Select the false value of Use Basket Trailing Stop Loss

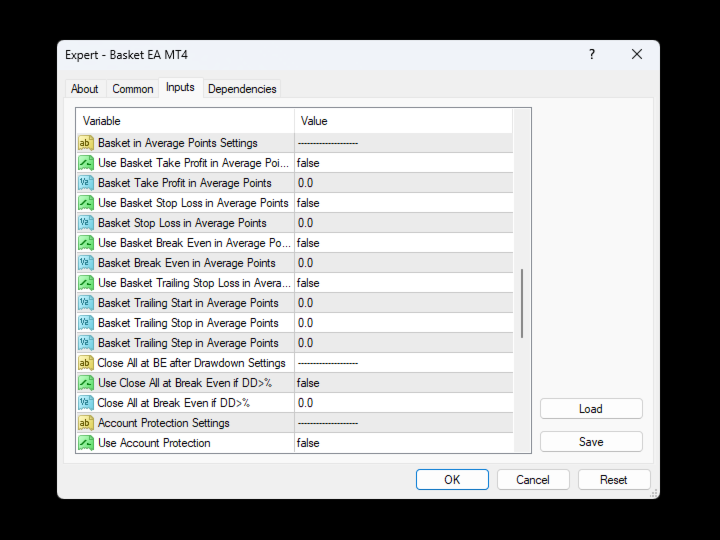tap(308, 283)
